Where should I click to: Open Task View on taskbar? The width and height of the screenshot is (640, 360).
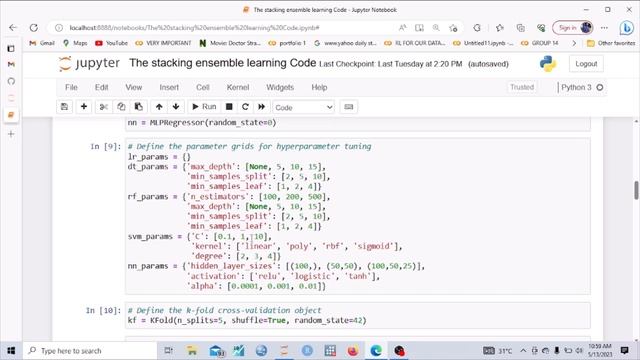point(168,351)
